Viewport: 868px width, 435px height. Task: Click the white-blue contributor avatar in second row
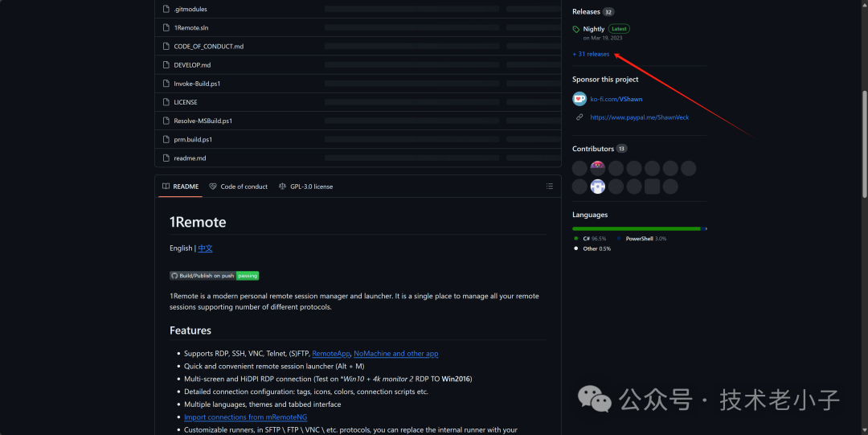598,187
